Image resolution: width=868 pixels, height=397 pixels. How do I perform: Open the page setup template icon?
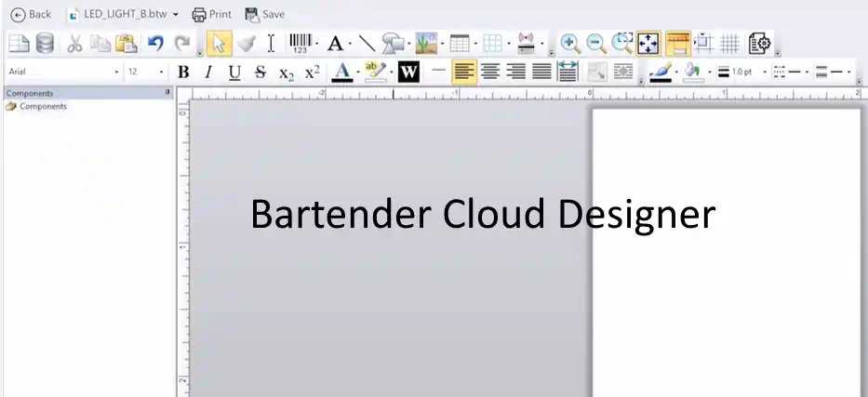pos(19,43)
